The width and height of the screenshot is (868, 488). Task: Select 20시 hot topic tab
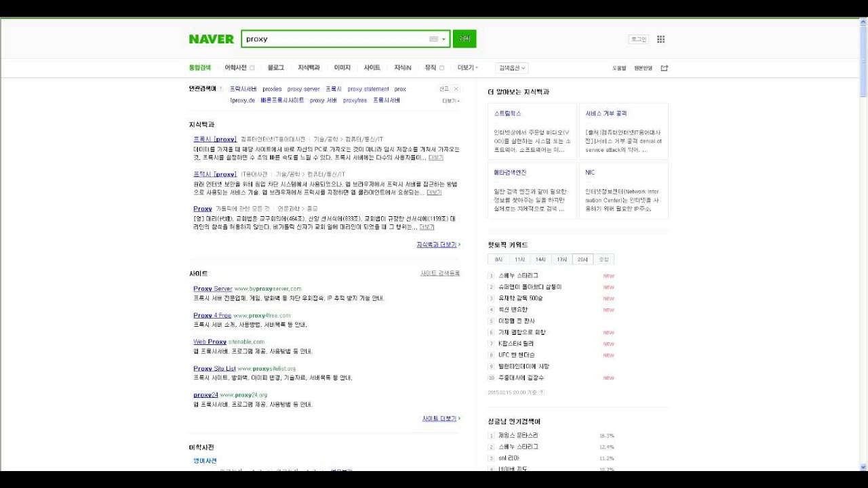point(583,260)
